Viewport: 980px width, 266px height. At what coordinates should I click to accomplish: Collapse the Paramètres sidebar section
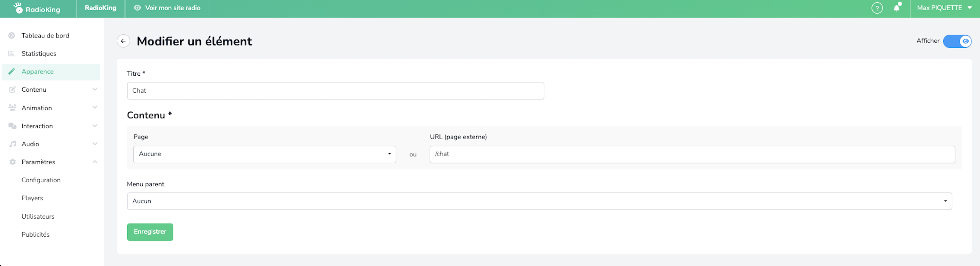point(95,162)
